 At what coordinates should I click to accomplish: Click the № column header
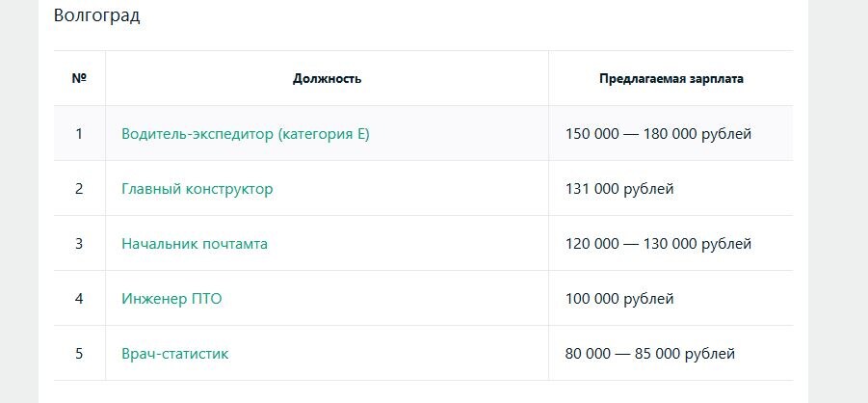(79, 79)
